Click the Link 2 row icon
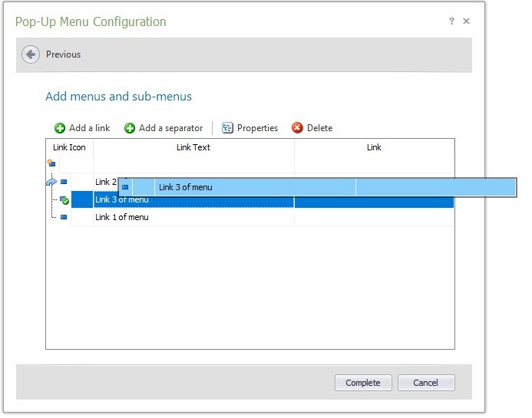Image resolution: width=532 pixels, height=418 pixels. tap(64, 182)
